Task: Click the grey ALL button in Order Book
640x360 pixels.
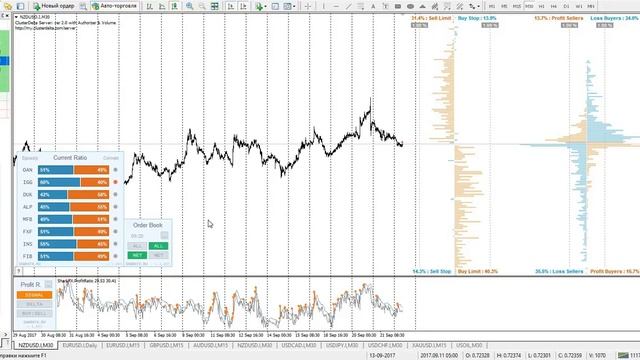Action: pos(137,246)
